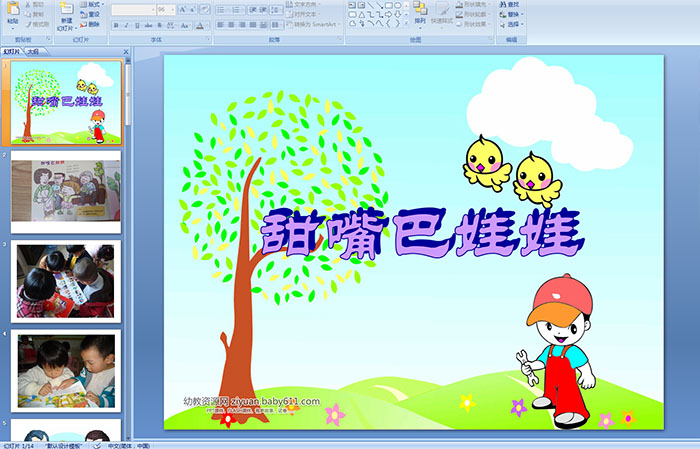Viewport: 700px width, 449px height.
Task: Click the New Slide (新建幻灯片) icon
Action: tap(67, 8)
